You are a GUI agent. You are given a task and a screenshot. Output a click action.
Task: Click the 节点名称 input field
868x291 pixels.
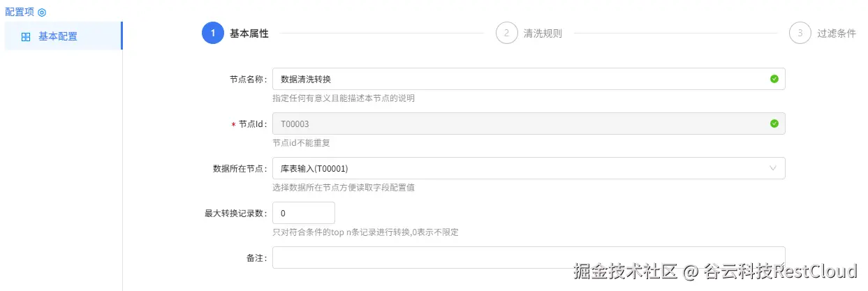[529, 79]
